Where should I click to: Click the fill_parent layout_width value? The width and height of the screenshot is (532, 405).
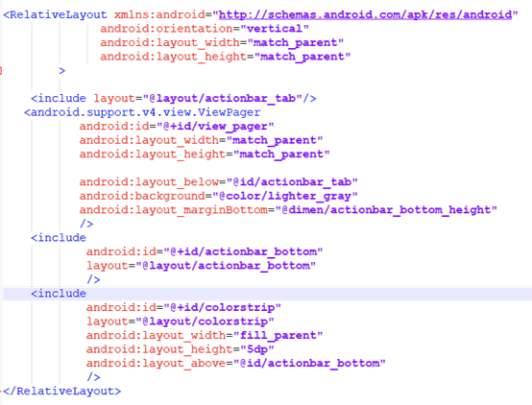coord(278,336)
